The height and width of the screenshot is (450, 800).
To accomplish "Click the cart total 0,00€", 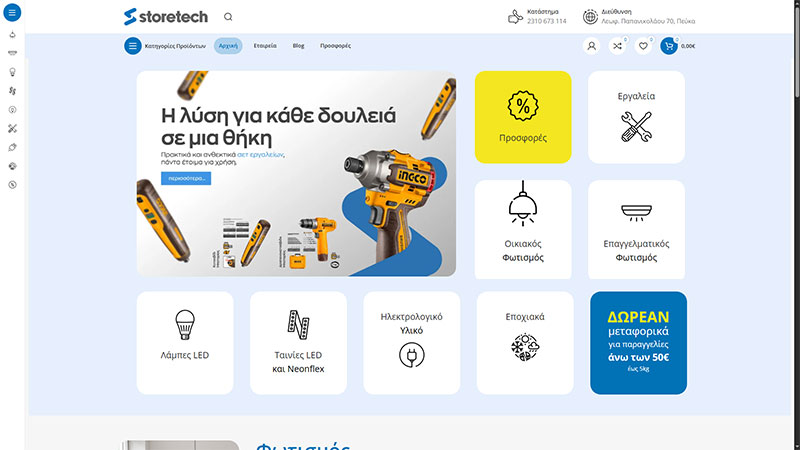I will pos(688,46).
